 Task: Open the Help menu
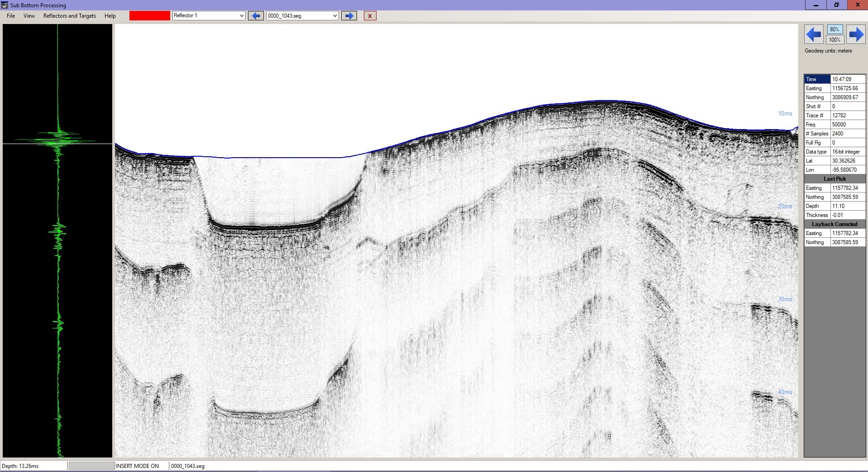point(110,16)
